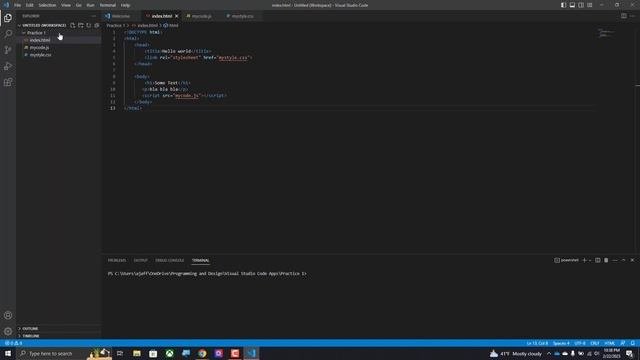Click New Folder icon in explorer header
640x360 pixels.
(x=81, y=25)
